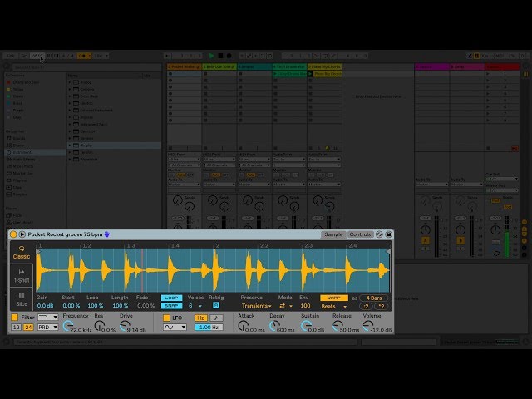The image size is (532, 399).
Task: Toggle the Simpler device activator
Action: [13, 234]
